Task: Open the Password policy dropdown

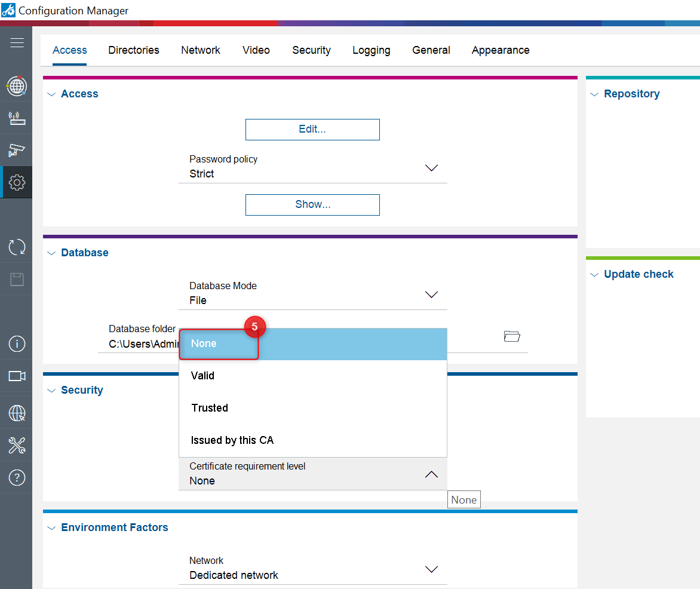Action: tap(431, 168)
